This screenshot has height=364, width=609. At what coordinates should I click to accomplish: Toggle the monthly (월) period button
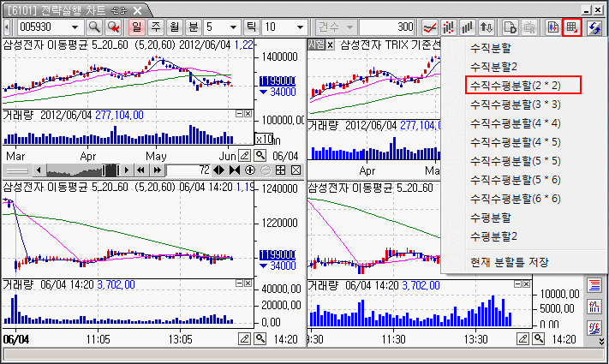point(174,27)
